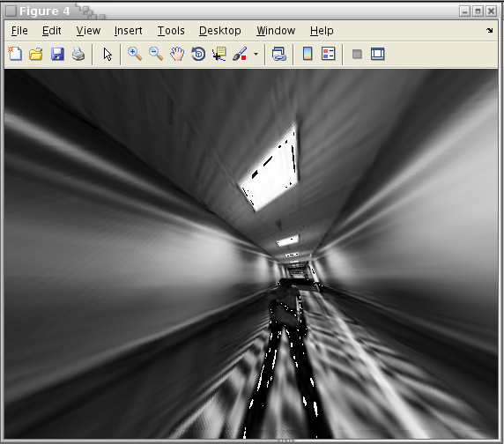Image resolution: width=504 pixels, height=444 pixels.
Task: Select the Brush data tool
Action: (240, 54)
